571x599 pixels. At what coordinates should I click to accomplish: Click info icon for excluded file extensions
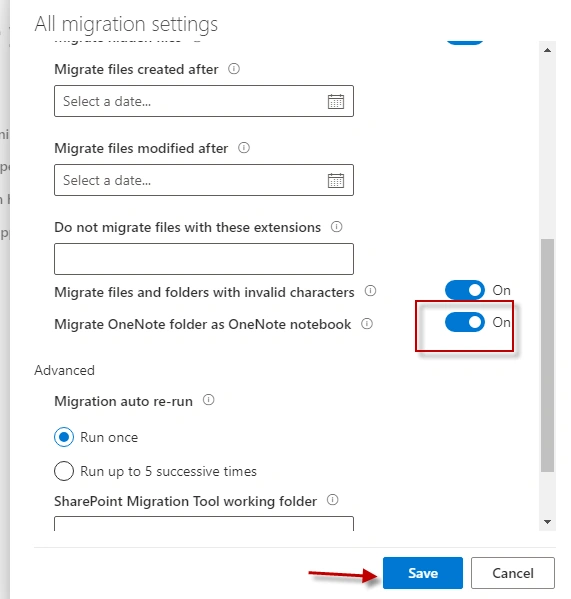336,227
